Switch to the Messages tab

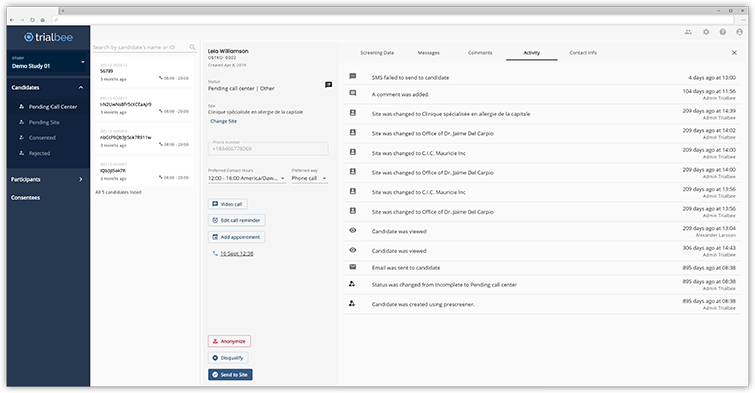click(x=429, y=52)
